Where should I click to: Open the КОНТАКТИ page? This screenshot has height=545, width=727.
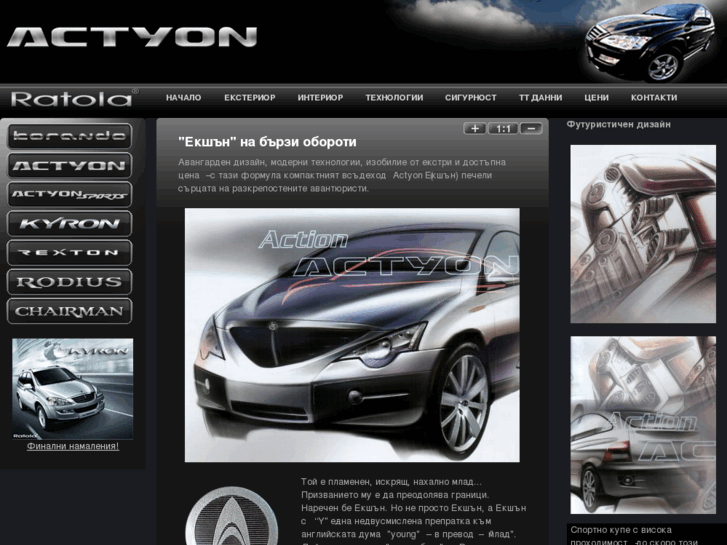pyautogui.click(x=654, y=98)
